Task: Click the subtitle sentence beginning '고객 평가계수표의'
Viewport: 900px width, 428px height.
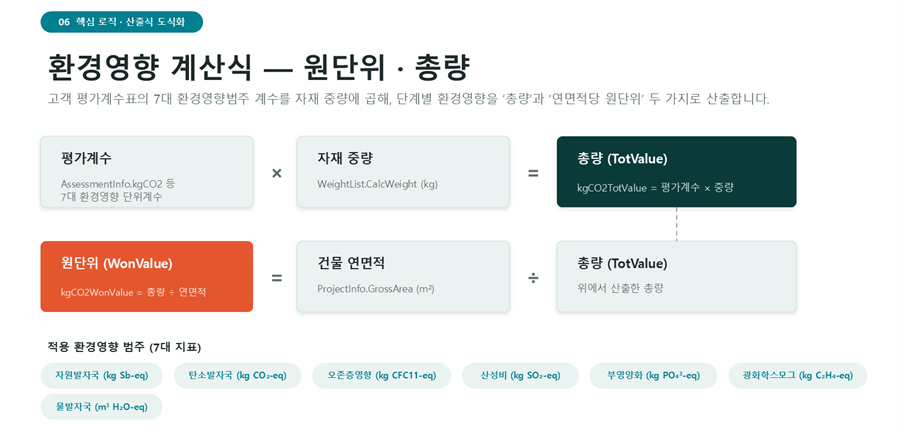Action: pos(408,99)
